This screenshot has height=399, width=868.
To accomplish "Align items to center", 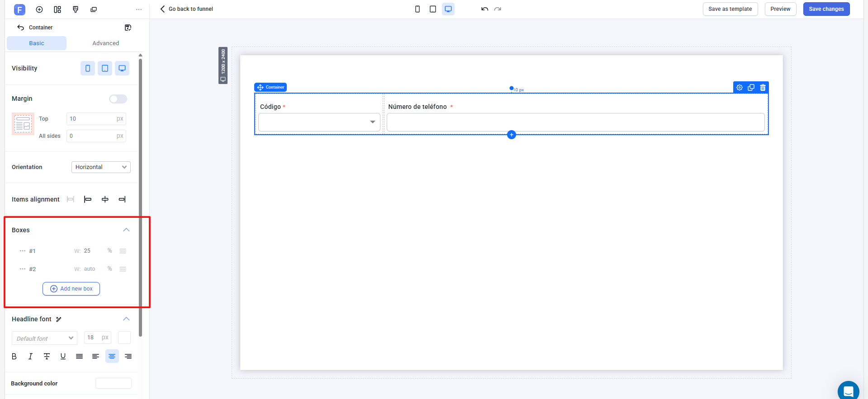I will click(x=105, y=199).
